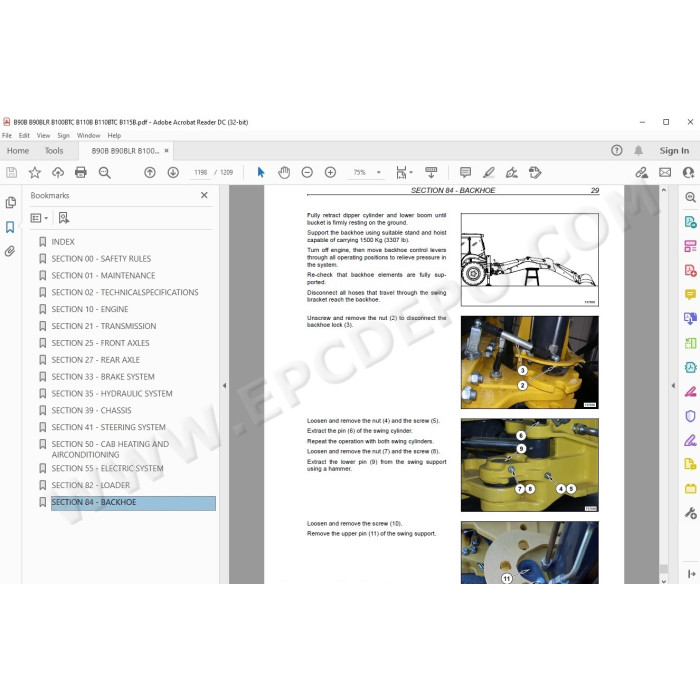
Task: Find current bookmark icon in panel
Action: coord(64,218)
